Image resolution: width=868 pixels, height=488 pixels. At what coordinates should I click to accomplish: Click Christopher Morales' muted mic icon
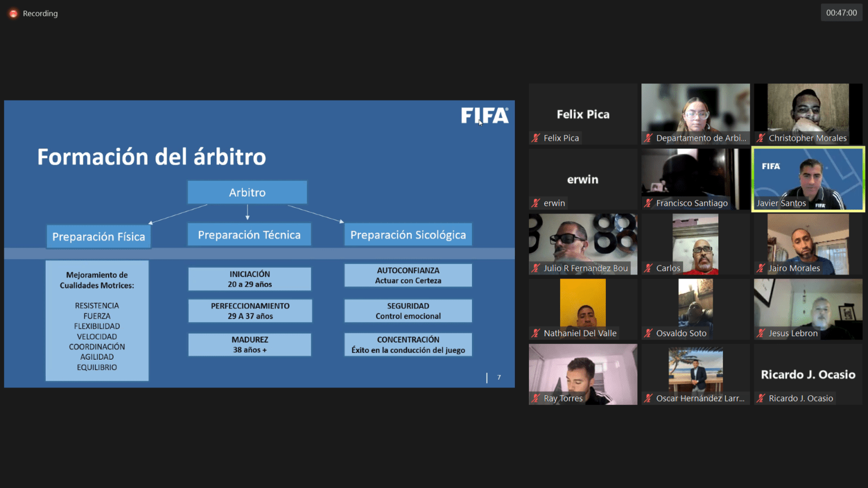click(761, 138)
